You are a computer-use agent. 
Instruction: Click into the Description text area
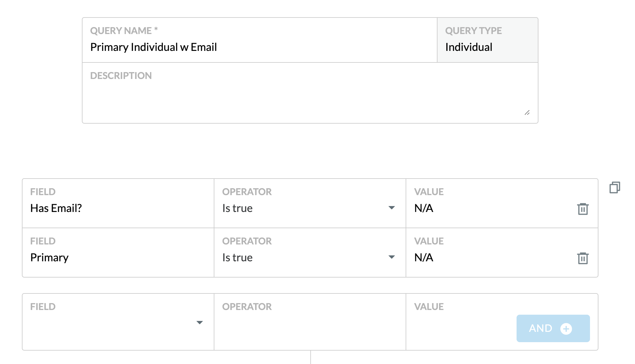310,93
